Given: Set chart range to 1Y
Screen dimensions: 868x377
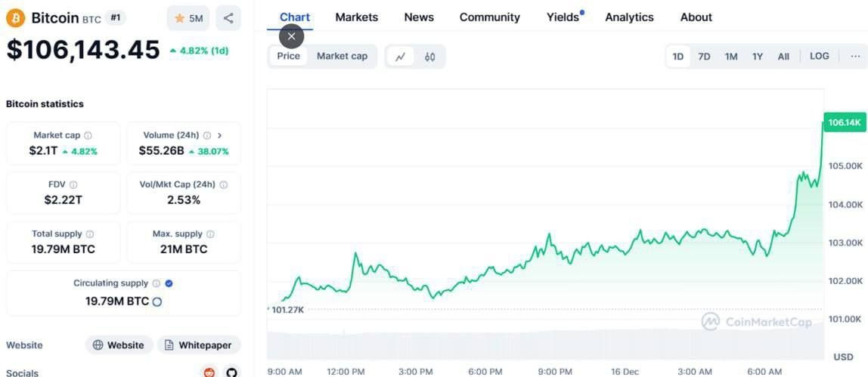Looking at the screenshot, I should pos(758,57).
